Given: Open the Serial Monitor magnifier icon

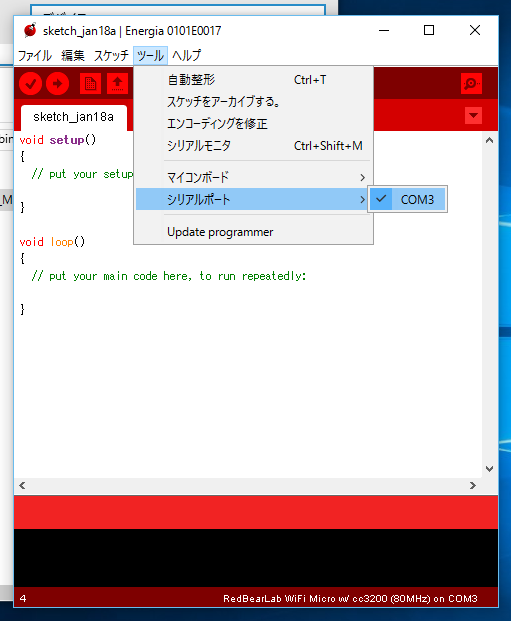Looking at the screenshot, I should tap(471, 84).
